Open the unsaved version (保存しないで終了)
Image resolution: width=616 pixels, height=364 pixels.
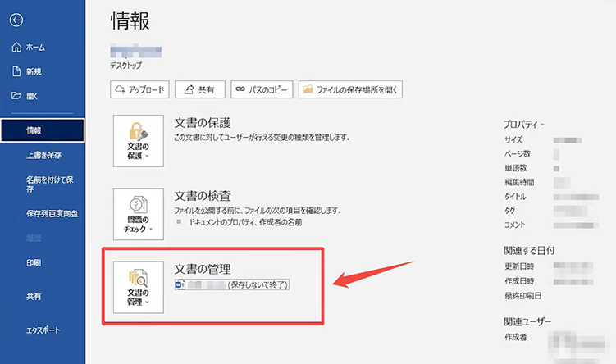(232, 284)
